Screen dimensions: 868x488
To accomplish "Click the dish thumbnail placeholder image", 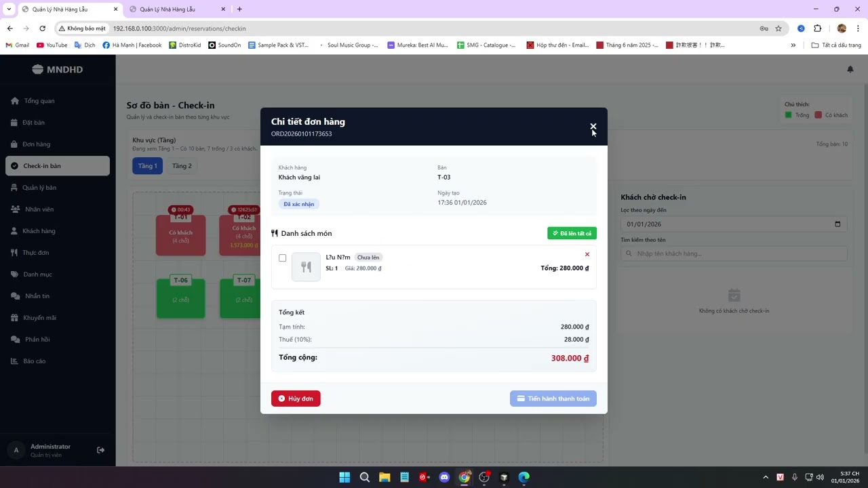I will click(x=306, y=266).
